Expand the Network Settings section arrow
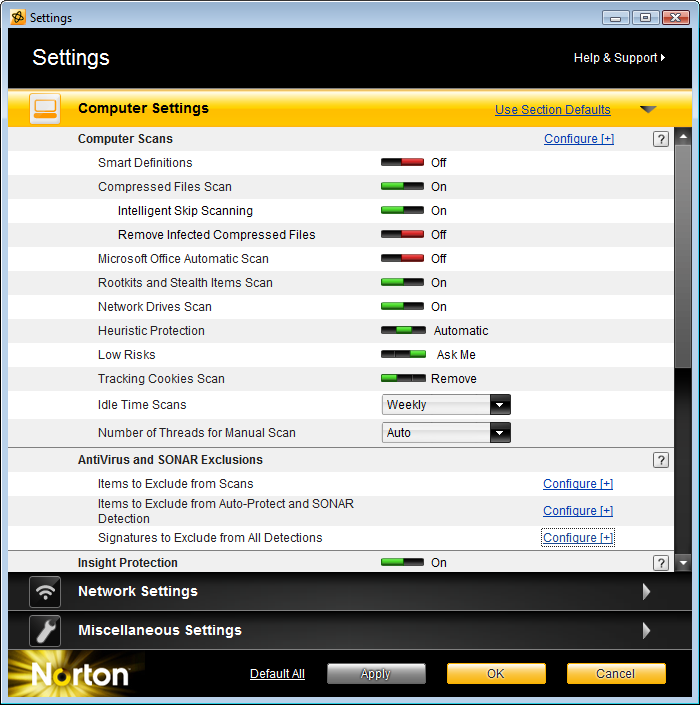700x705 pixels. 646,592
